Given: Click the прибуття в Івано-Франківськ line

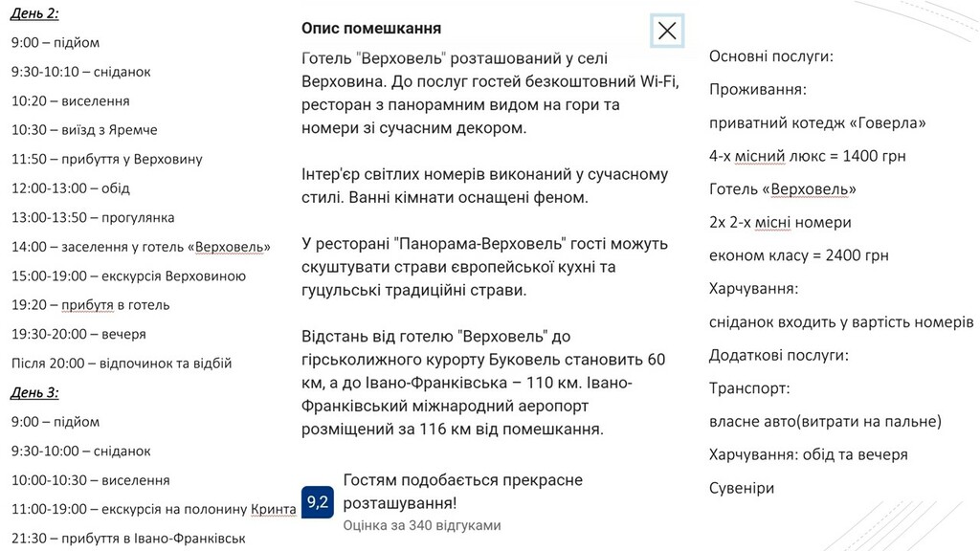Looking at the screenshot, I should 128,539.
